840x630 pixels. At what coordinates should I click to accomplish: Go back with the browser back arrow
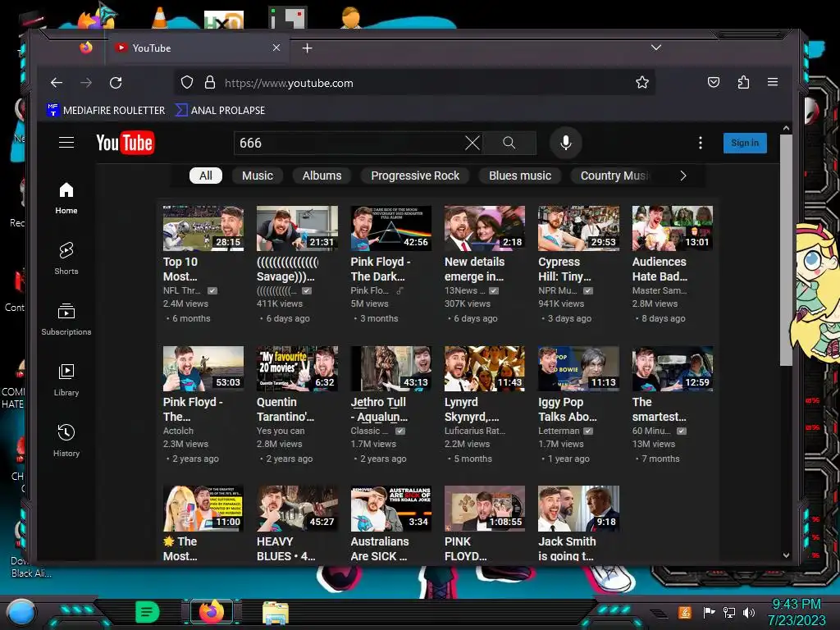[57, 83]
